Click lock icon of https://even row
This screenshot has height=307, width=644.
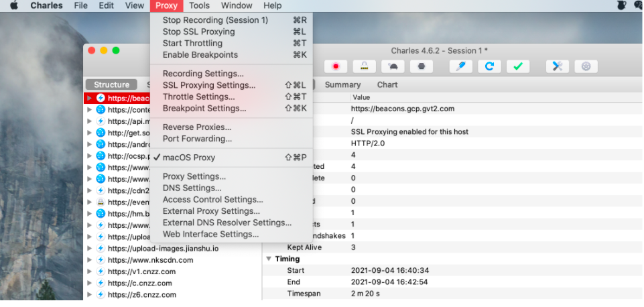[101, 202]
